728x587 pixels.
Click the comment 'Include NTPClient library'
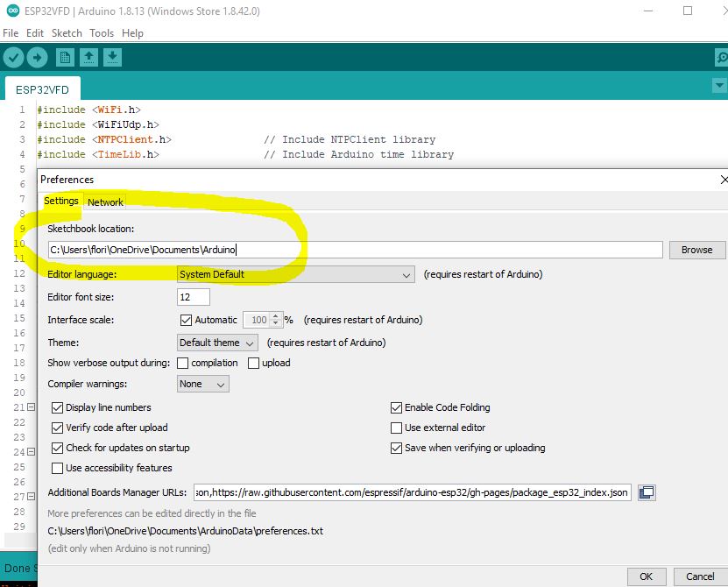pos(350,140)
